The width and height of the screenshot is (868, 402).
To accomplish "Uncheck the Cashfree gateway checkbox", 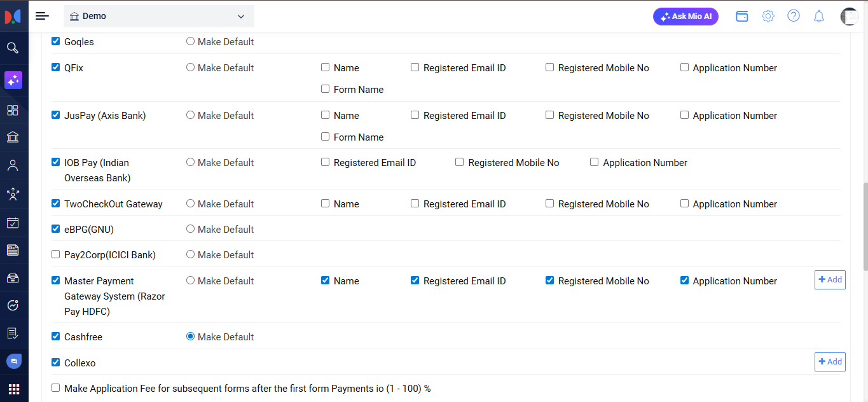I will pos(56,336).
